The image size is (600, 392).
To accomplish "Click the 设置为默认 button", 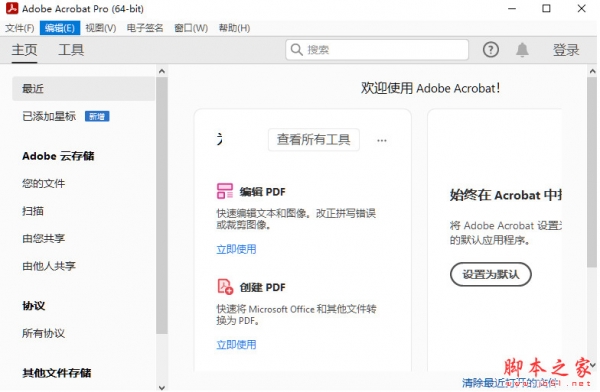I will tap(491, 274).
